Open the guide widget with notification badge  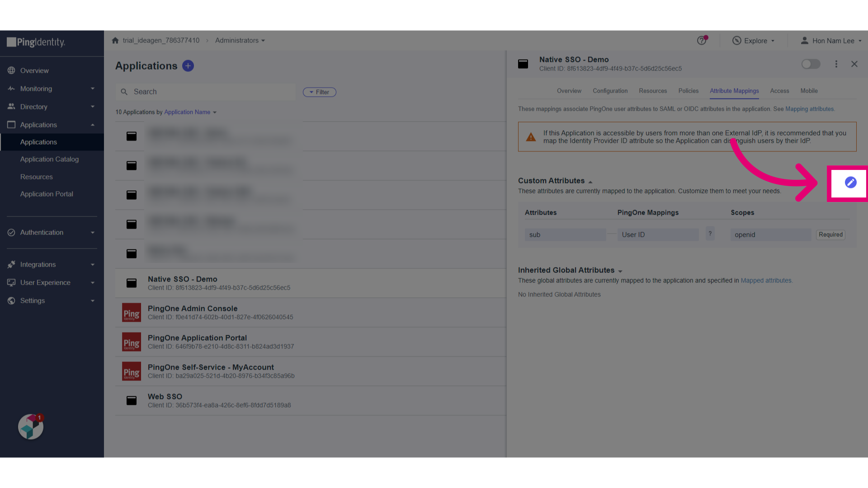pos(31,427)
